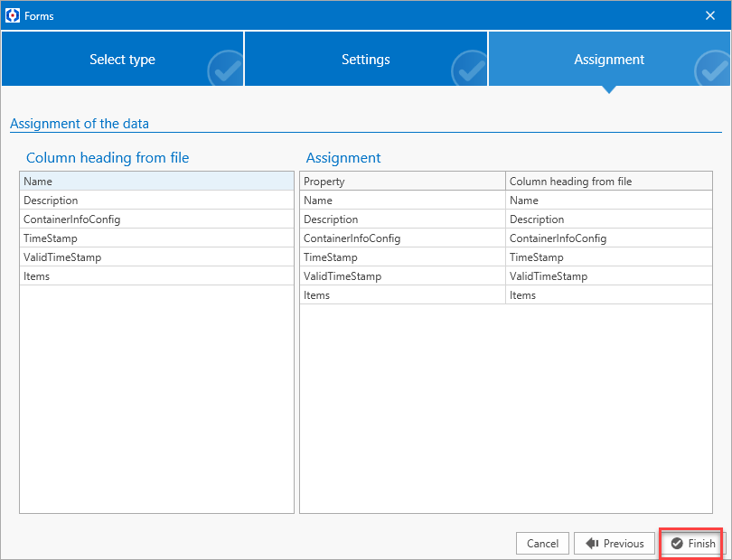The image size is (732, 560).
Task: Select the Description property cell in Assignment
Action: coord(402,219)
